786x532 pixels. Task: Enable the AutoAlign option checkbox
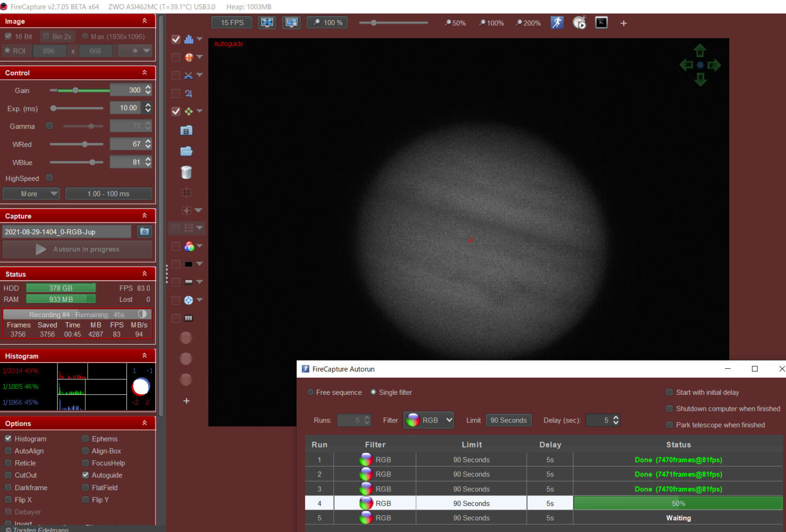(x=8, y=451)
